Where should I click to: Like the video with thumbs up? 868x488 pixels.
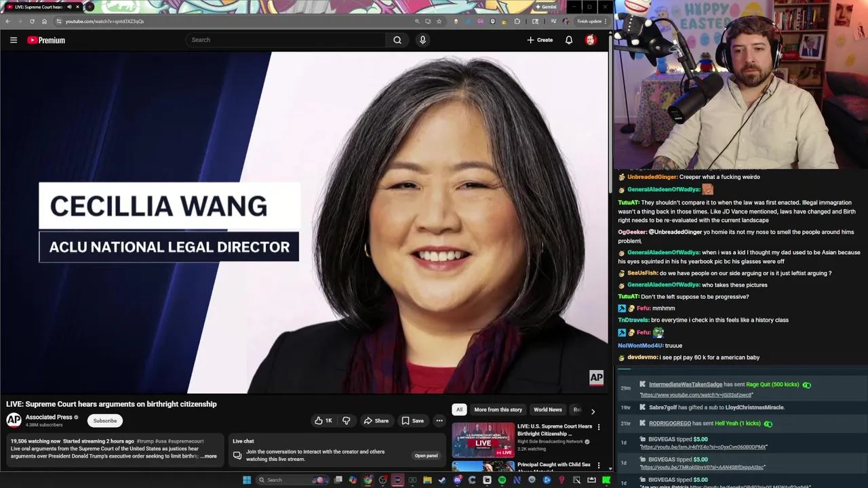(x=323, y=421)
